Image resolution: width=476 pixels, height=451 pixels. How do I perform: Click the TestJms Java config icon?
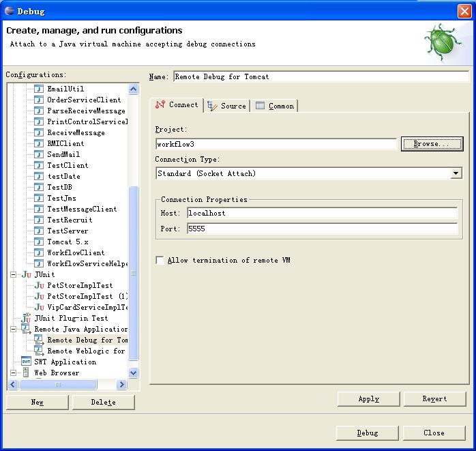click(39, 198)
